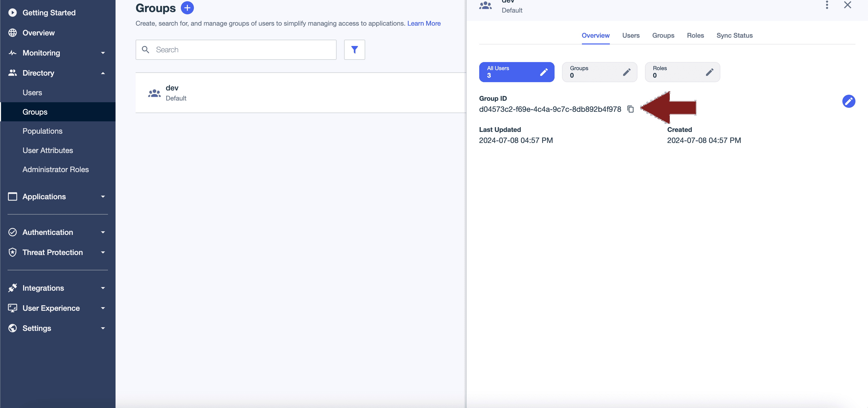Switch to the Sync Status tab
The width and height of the screenshot is (868, 408).
tap(734, 35)
